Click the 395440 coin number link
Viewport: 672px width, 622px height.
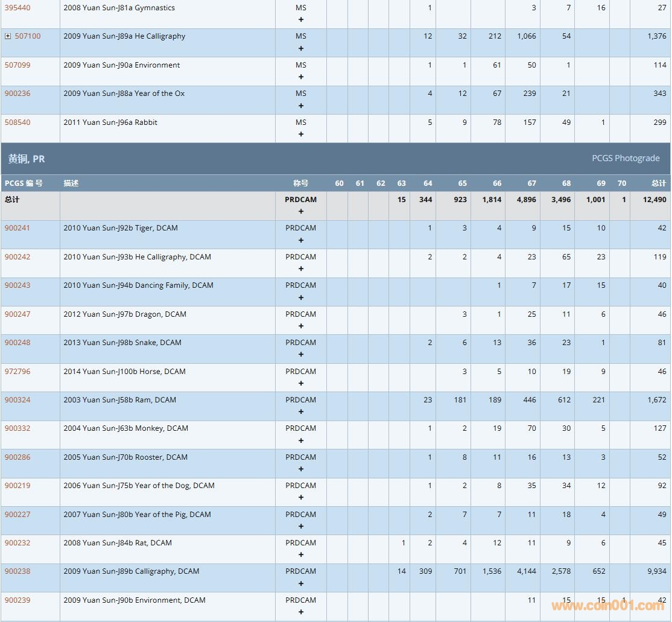point(17,8)
